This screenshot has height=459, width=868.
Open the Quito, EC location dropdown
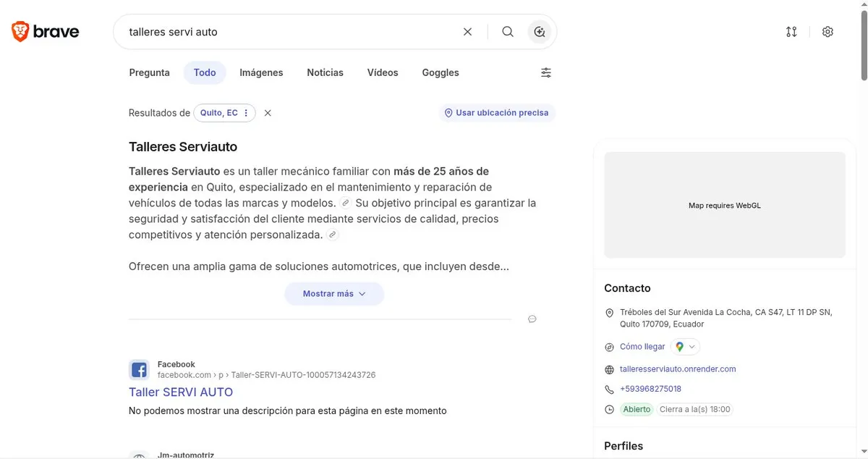tap(224, 113)
